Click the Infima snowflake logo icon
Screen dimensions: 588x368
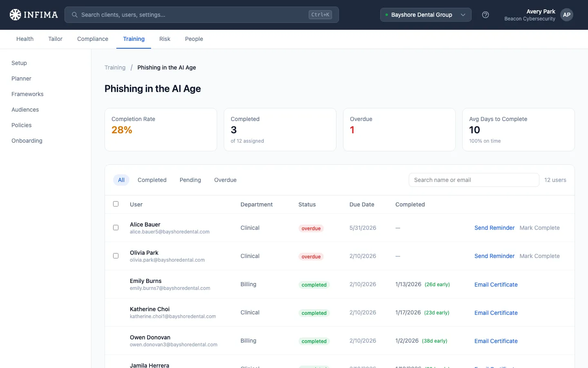tap(15, 15)
